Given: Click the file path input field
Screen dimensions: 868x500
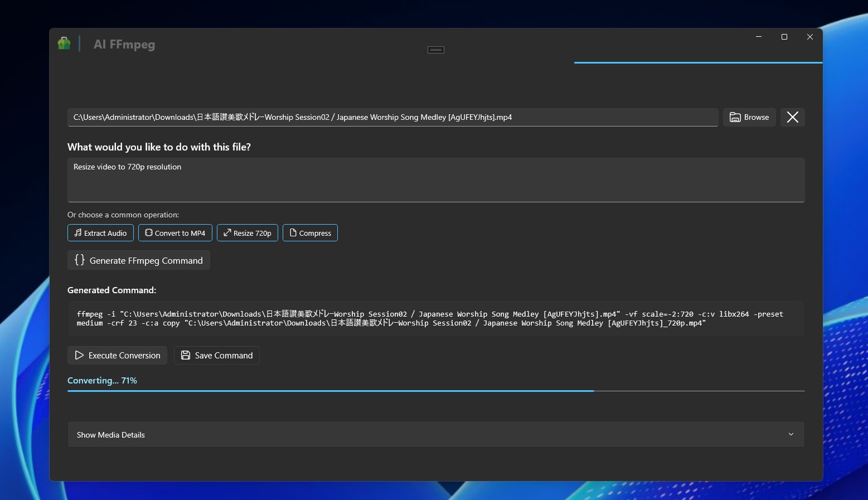Looking at the screenshot, I should (x=390, y=117).
